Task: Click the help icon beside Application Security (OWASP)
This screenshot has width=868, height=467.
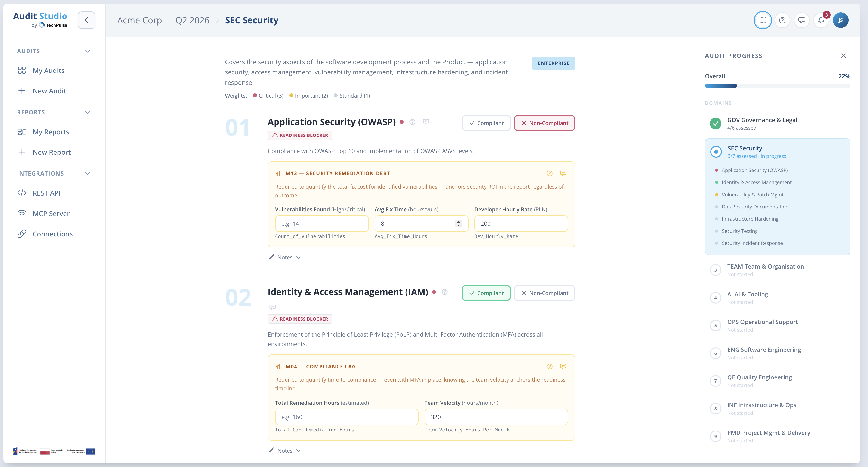Action: (x=412, y=122)
